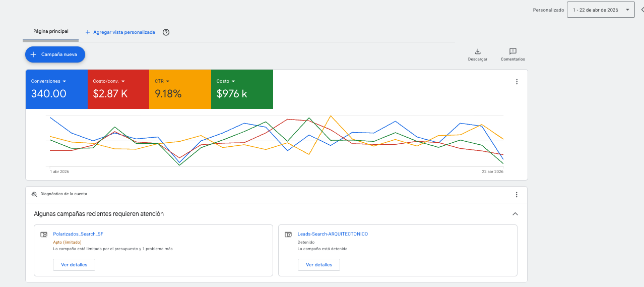
Task: Click the help question mark icon
Action: click(x=166, y=32)
